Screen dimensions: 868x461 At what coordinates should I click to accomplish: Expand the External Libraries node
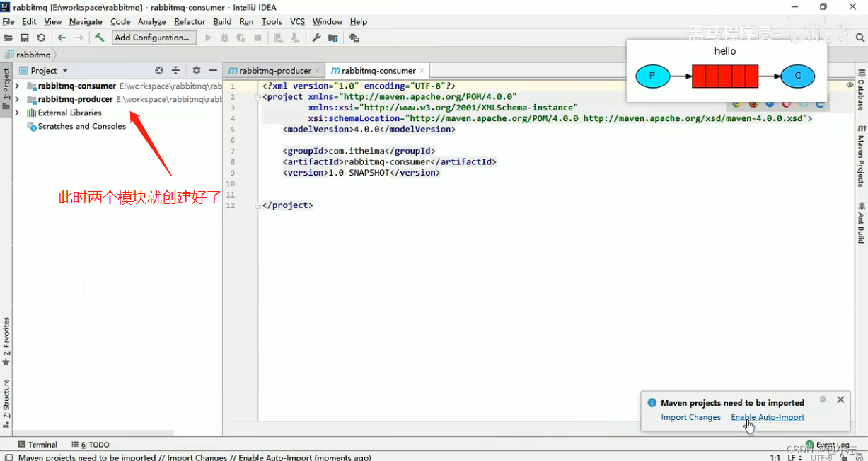(17, 113)
